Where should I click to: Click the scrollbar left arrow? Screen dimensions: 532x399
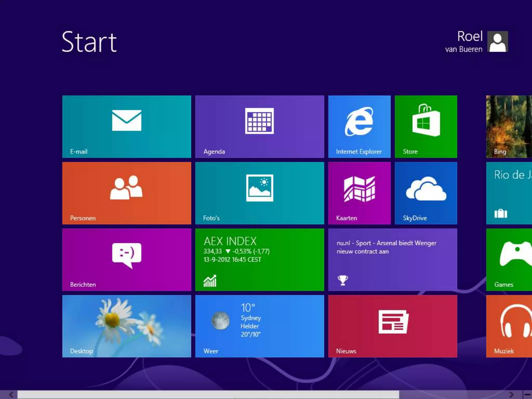[x=11, y=395]
